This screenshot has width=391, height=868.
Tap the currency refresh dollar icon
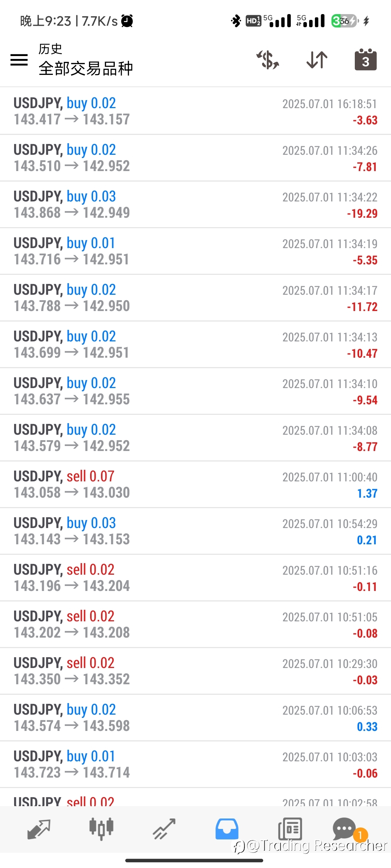pos(268,60)
